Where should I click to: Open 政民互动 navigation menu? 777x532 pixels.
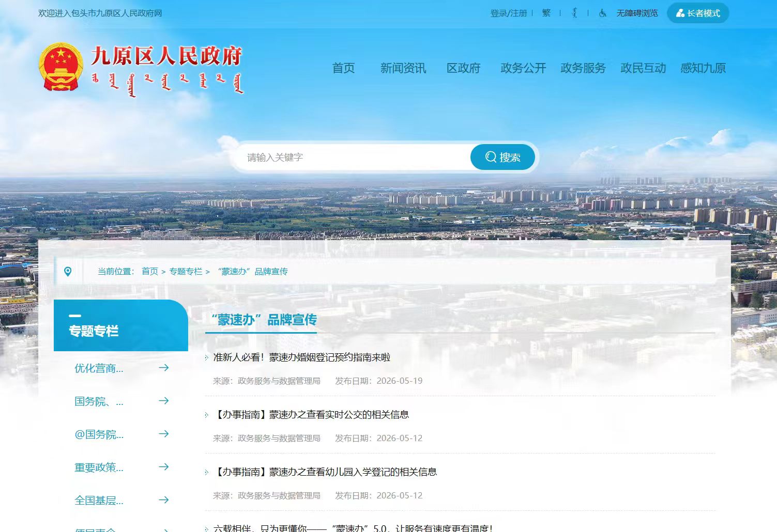[x=643, y=68]
